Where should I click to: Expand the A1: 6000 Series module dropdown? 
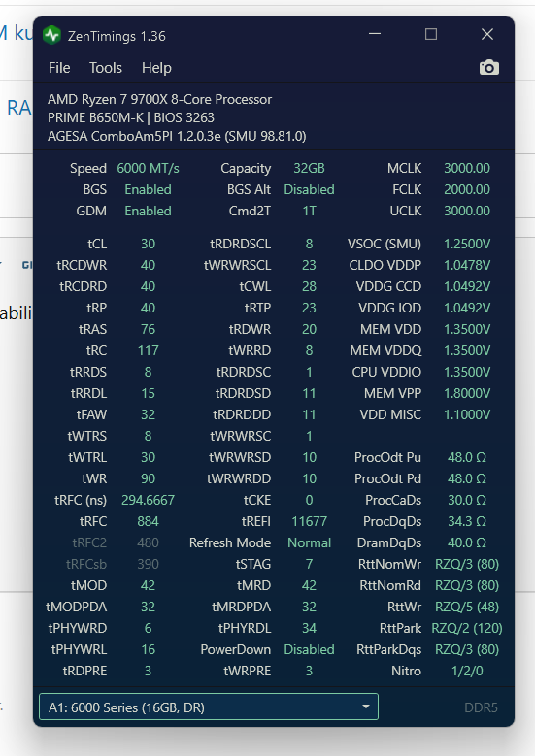point(209,707)
